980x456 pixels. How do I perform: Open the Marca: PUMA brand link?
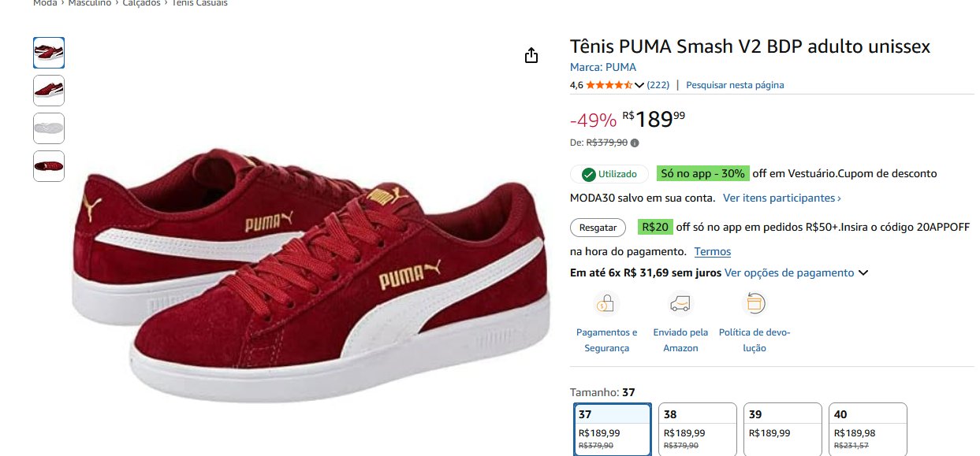[602, 67]
